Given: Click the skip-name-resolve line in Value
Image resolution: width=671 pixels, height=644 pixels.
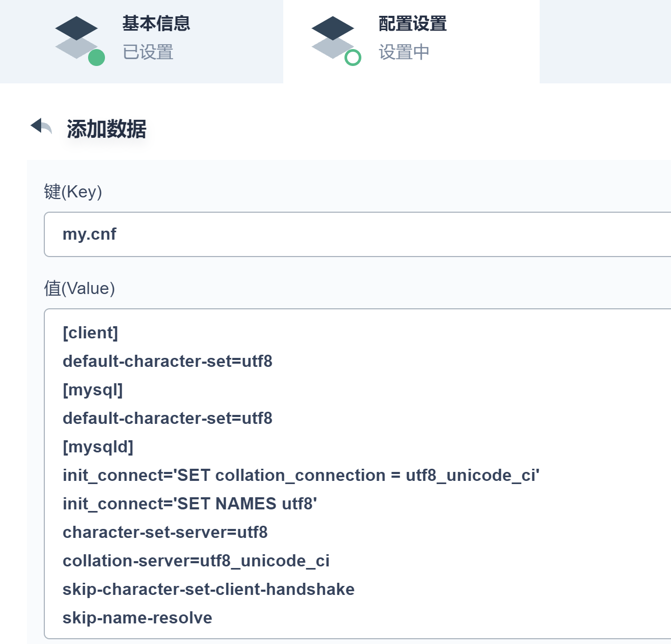Looking at the screenshot, I should coord(137,618).
